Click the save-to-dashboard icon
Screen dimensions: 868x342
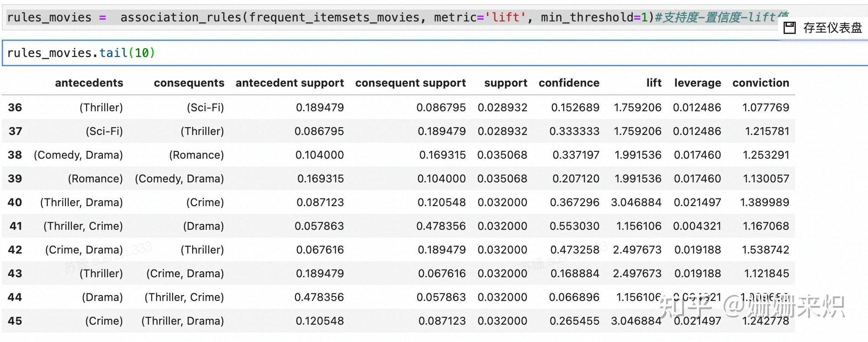(x=789, y=28)
